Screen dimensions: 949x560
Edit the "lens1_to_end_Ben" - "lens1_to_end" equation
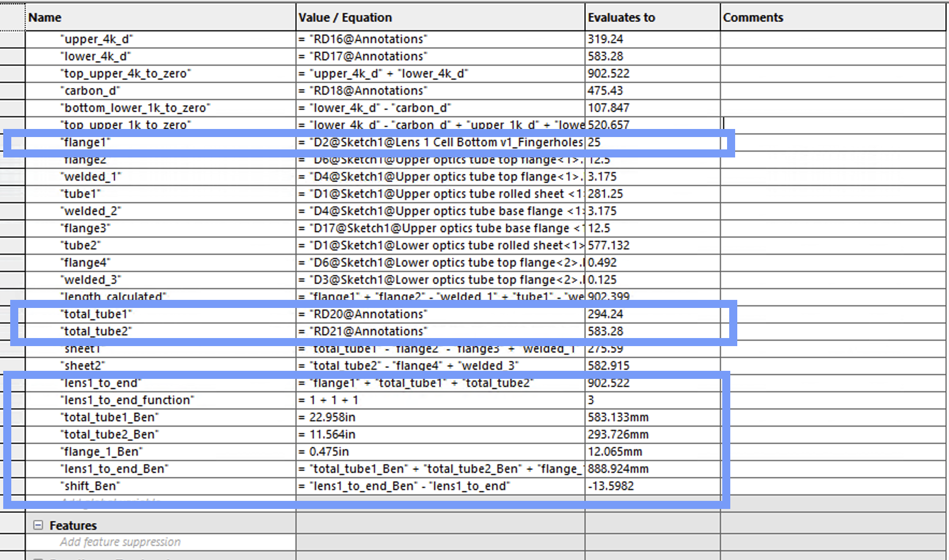coord(440,486)
